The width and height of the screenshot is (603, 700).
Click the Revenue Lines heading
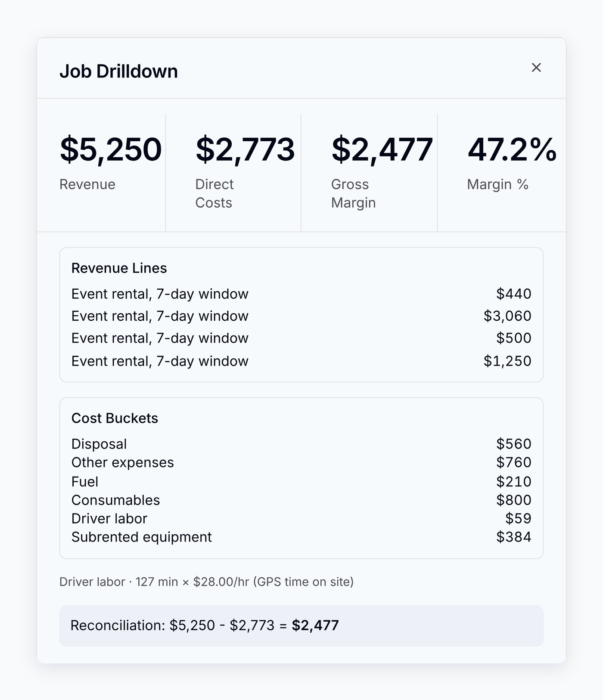119,268
